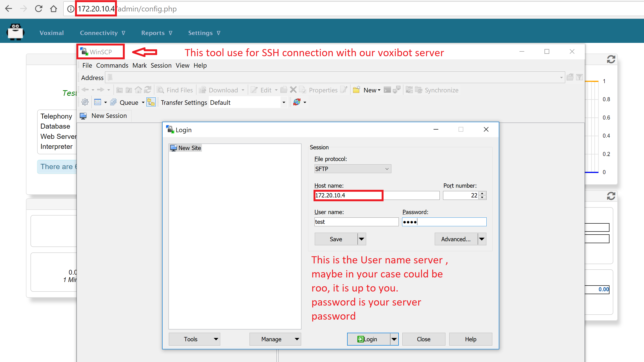Increase the Port number stepper

click(482, 193)
